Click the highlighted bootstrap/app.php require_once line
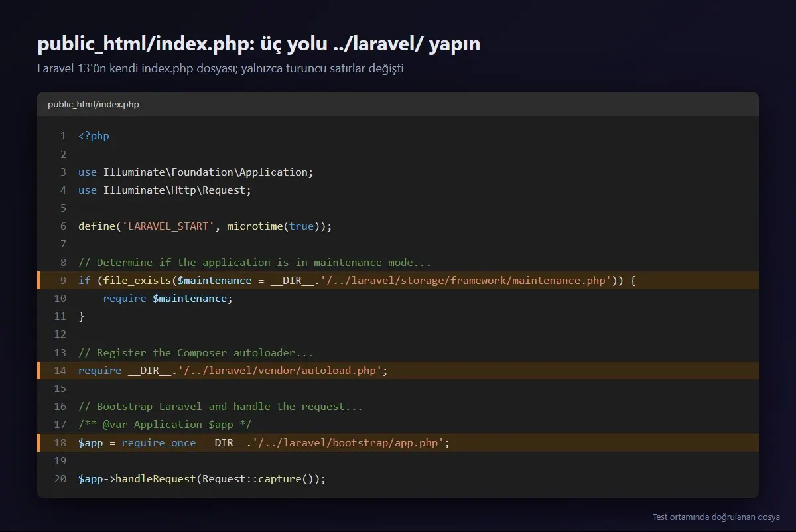 (x=398, y=442)
